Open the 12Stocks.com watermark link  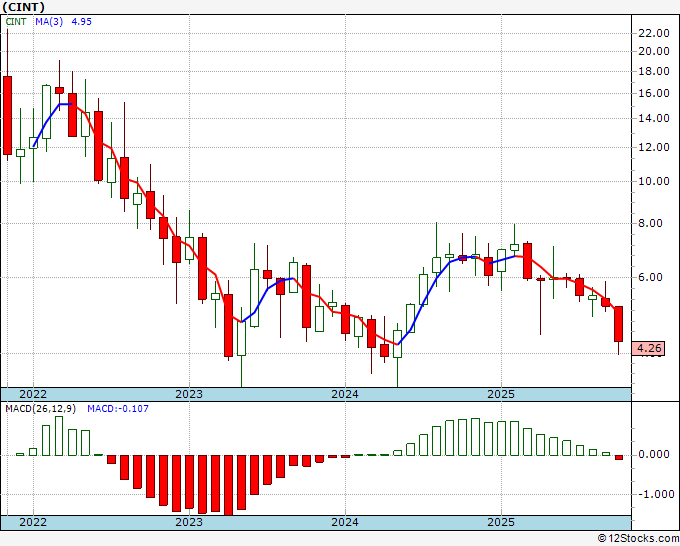pyautogui.click(x=637, y=538)
